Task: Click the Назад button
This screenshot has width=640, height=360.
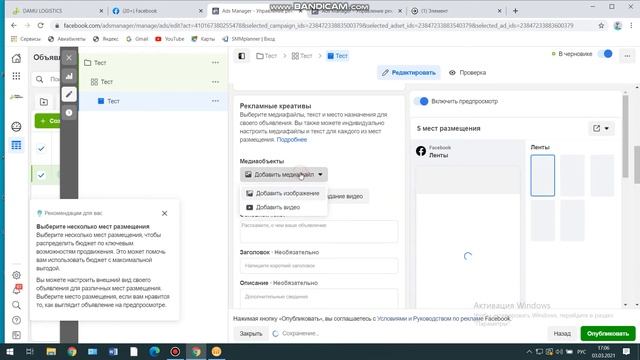Action: pyautogui.click(x=562, y=333)
